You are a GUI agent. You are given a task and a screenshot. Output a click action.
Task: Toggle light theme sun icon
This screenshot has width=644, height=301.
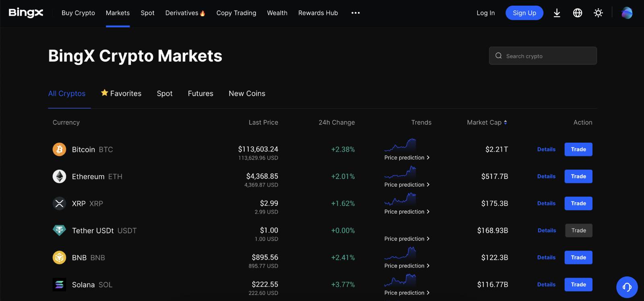pos(598,13)
